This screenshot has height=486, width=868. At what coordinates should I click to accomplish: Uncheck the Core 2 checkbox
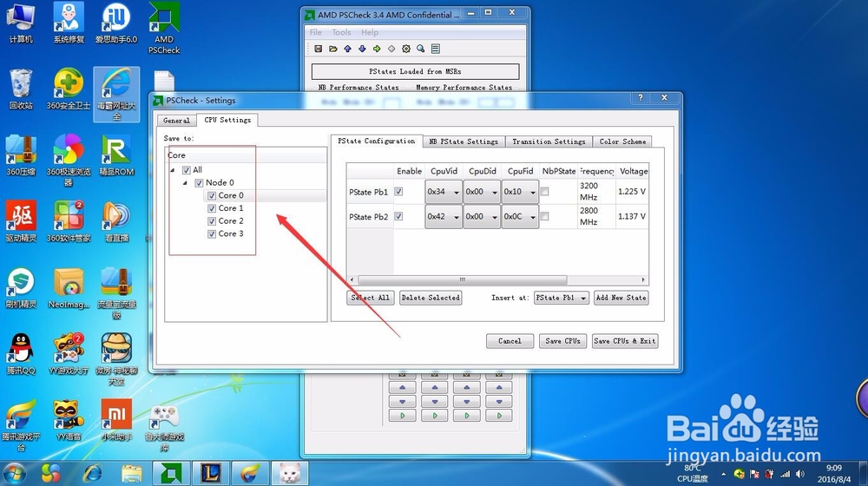212,220
